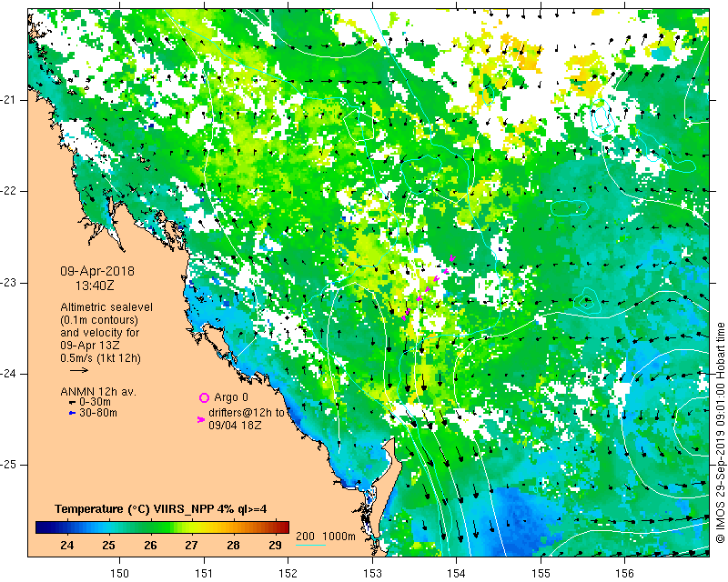Click the magenta Argo 0 circle marker
728x582 pixels.
click(204, 397)
